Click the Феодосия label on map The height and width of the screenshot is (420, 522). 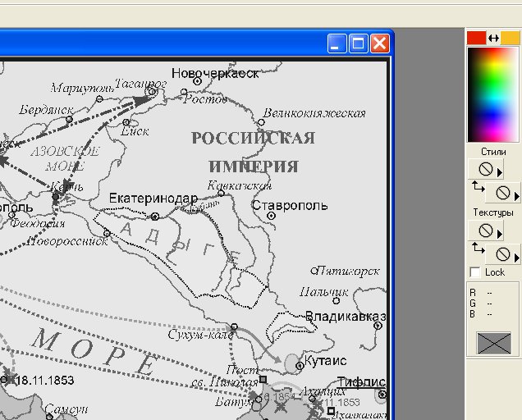tap(37, 223)
